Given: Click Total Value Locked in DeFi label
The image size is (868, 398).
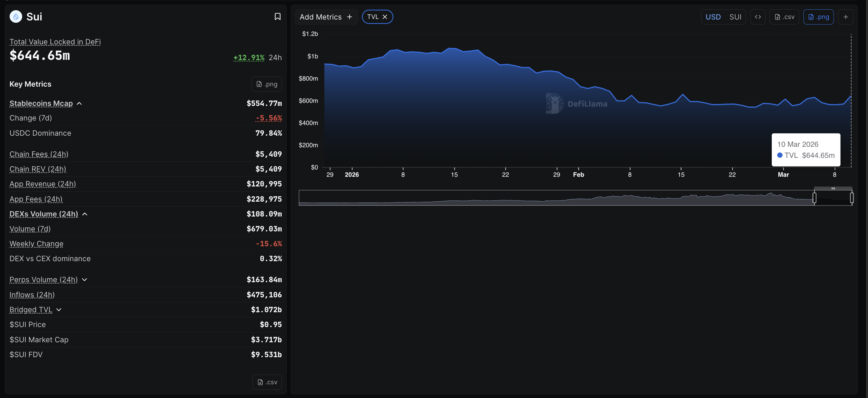Looking at the screenshot, I should [55, 42].
